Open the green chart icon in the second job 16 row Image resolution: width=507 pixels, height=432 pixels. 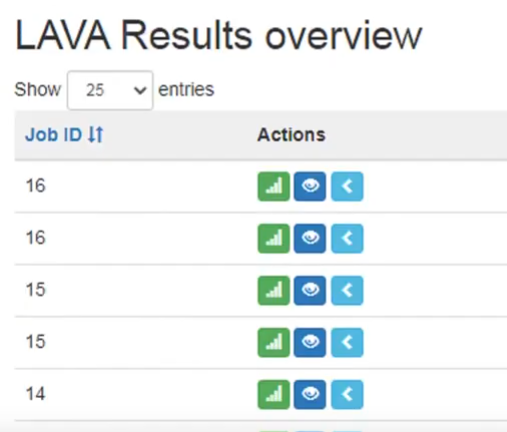click(274, 238)
